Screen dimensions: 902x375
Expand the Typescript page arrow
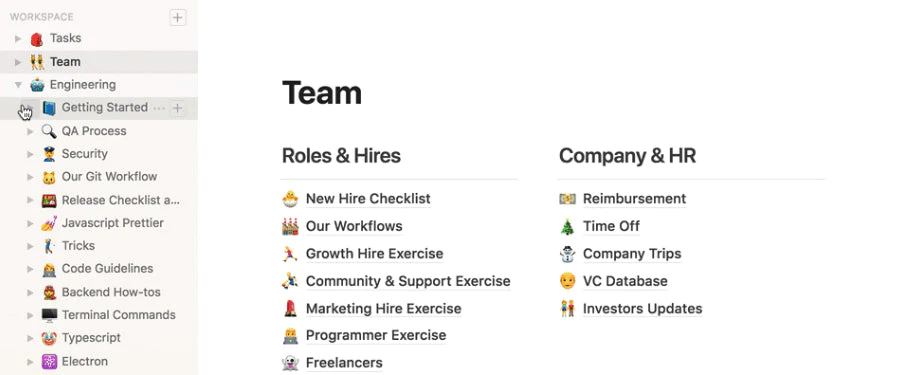(30, 338)
